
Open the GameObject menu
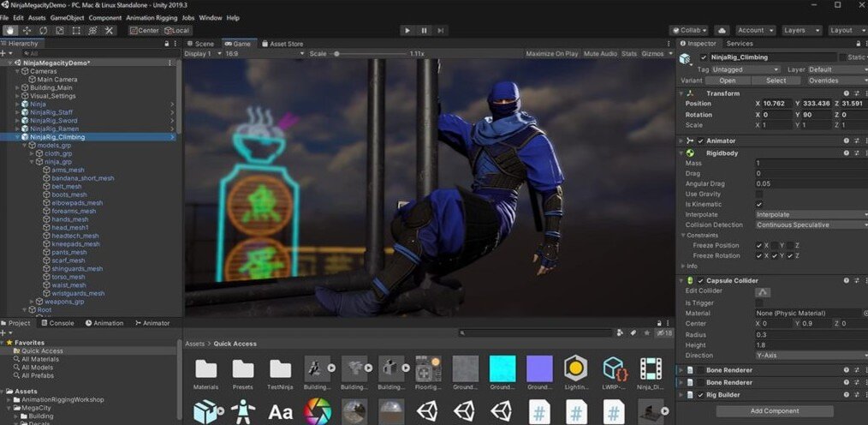click(67, 18)
